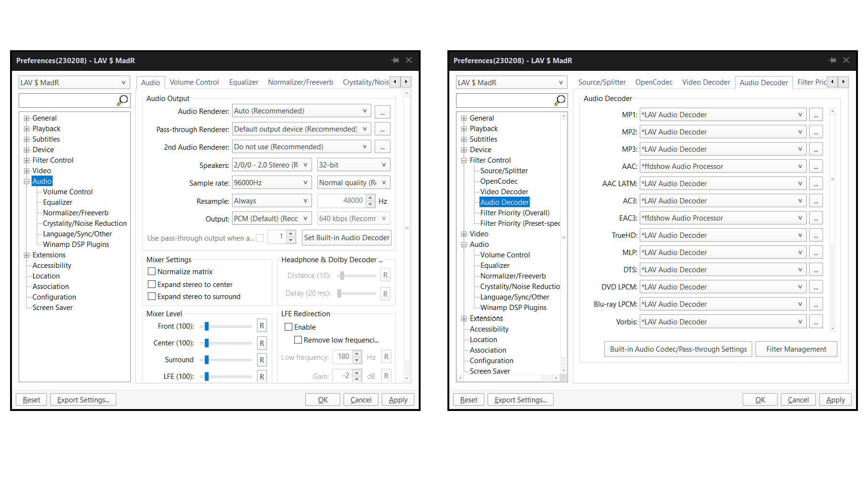Click the search magnifier in right Preferences window
Screen dimensions: 868x488
pos(560,100)
